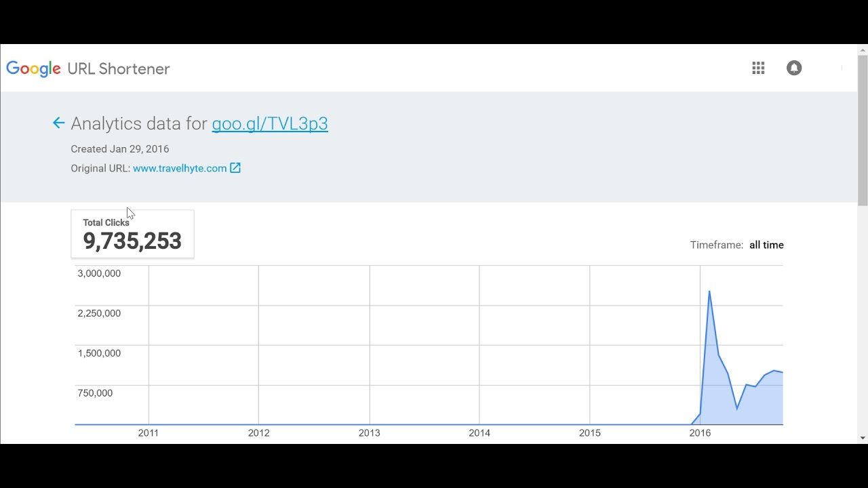Click the external link icon after travelhyte.com
This screenshot has height=488, width=868.
click(235, 168)
